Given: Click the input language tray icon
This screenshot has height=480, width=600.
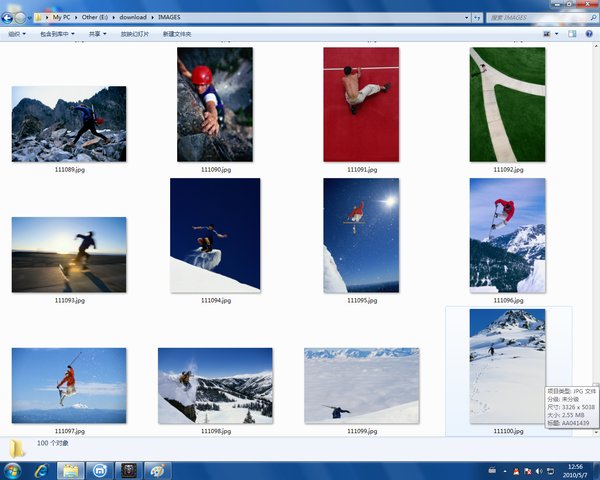Looking at the screenshot, I should (x=492, y=470).
